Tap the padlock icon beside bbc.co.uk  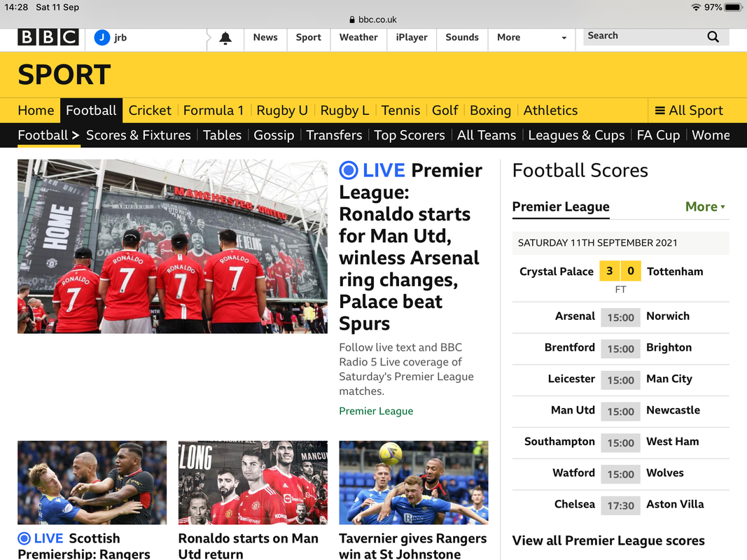coord(352,20)
